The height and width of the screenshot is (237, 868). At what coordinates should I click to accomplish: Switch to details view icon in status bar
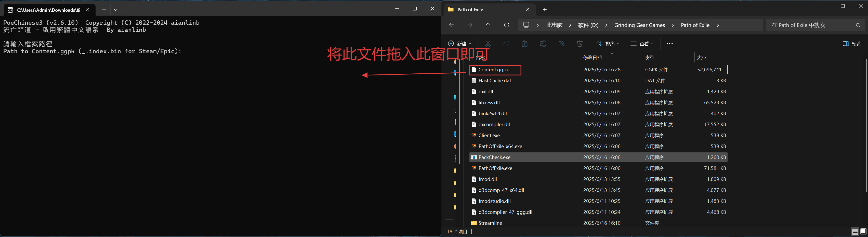(855, 232)
